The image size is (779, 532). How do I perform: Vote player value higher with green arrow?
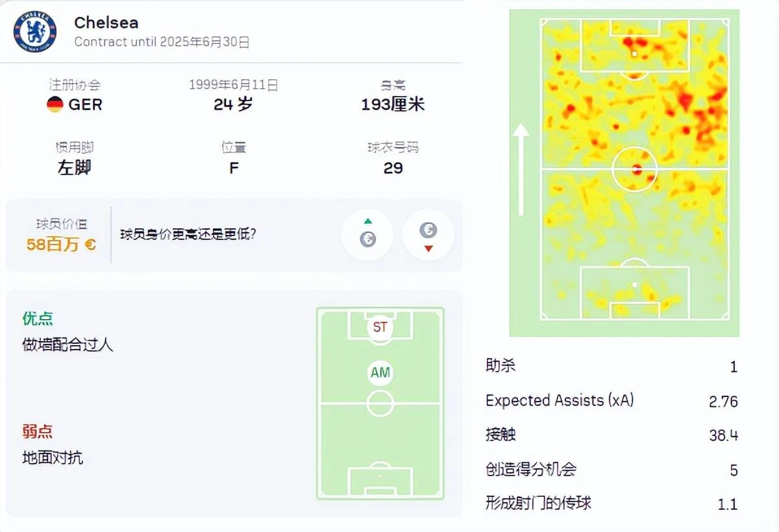point(367,234)
